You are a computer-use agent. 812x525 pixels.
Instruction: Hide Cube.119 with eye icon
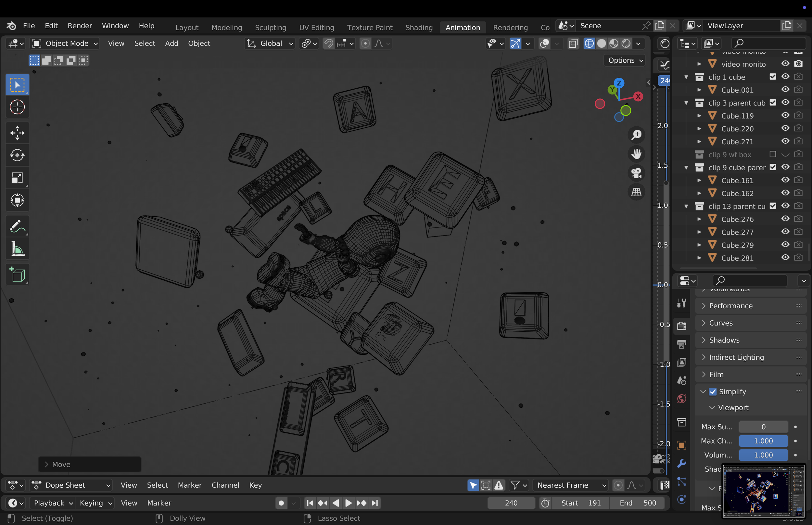pos(785,116)
